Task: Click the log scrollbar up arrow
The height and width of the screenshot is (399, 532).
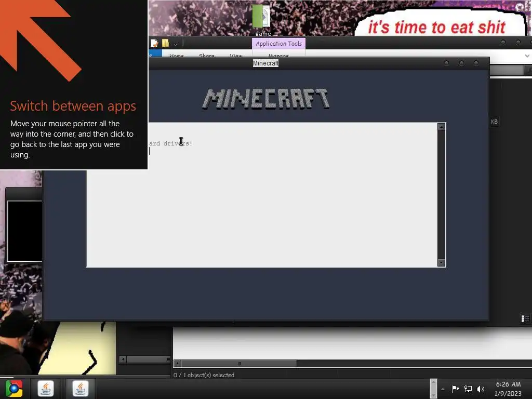Action: tap(442, 127)
